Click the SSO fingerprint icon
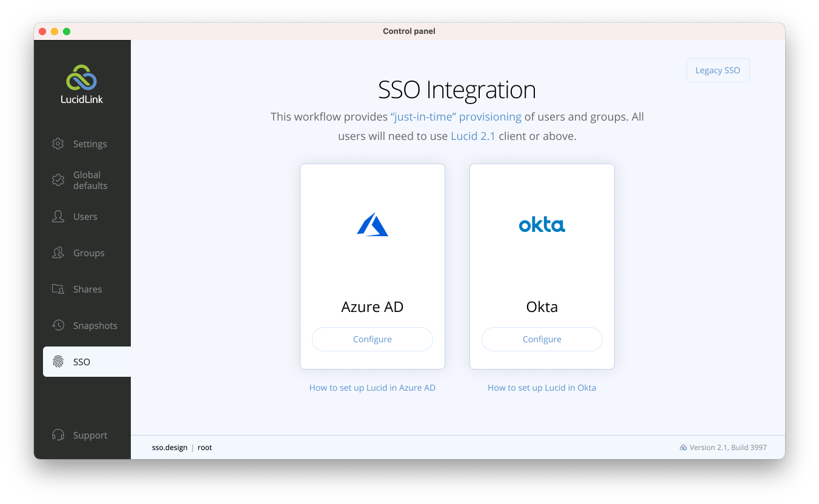The width and height of the screenshot is (819, 504). [58, 362]
